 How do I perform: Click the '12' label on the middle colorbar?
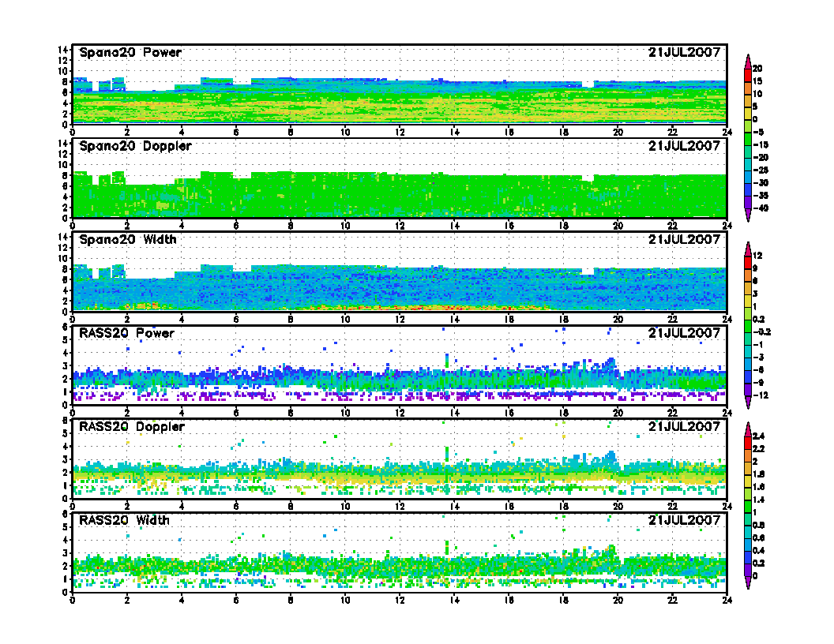click(757, 256)
